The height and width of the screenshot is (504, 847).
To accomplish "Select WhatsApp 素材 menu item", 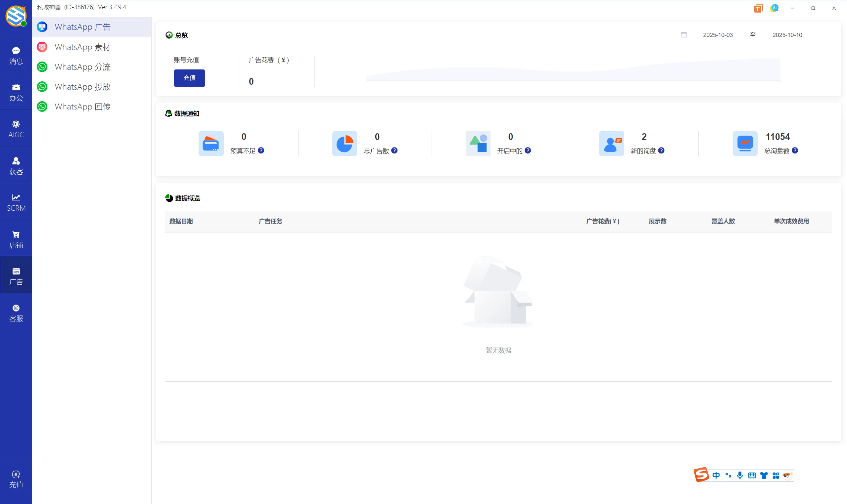I will click(82, 47).
